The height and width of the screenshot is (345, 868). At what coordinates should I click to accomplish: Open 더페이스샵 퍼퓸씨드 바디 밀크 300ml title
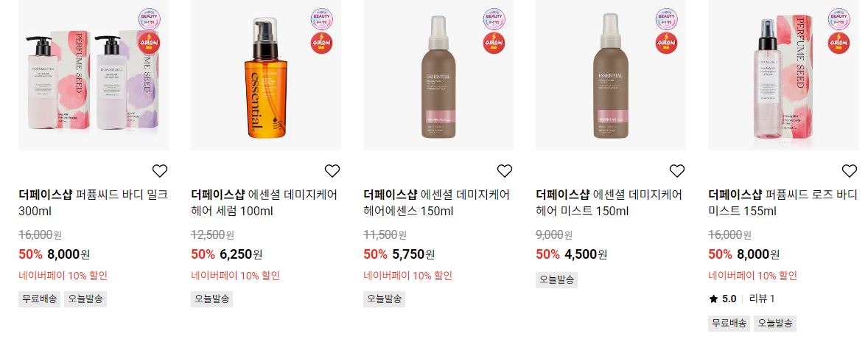click(x=93, y=203)
